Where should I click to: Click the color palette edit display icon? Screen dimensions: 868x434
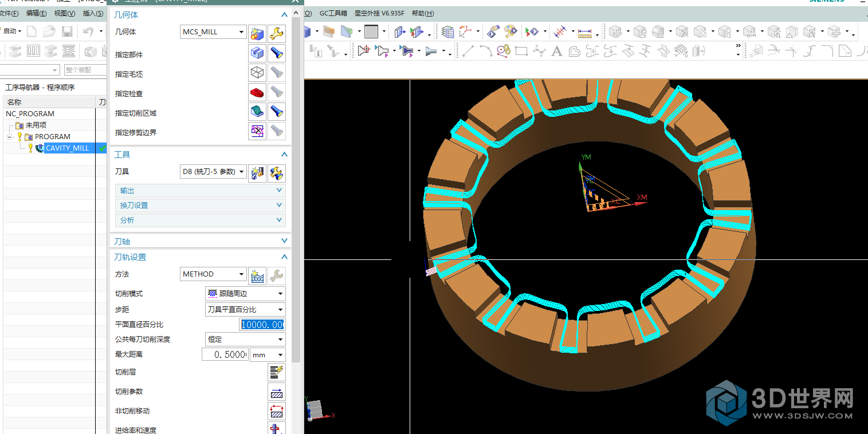510,31
